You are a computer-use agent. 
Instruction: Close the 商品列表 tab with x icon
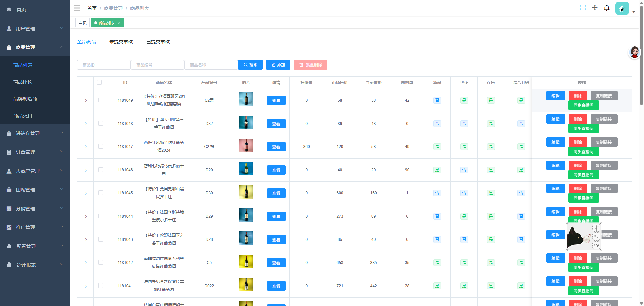(119, 23)
